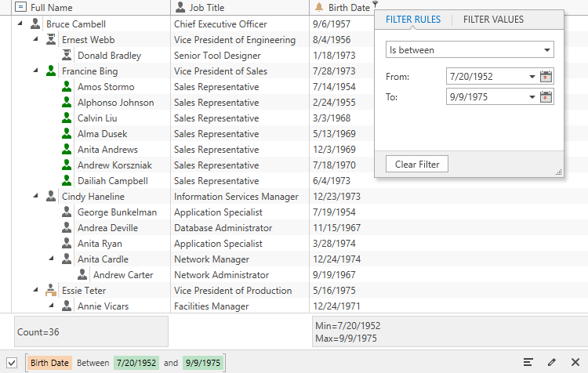Collapse the Cindy Haneline node
Viewport: 588px width, 373px height.
coord(36,196)
